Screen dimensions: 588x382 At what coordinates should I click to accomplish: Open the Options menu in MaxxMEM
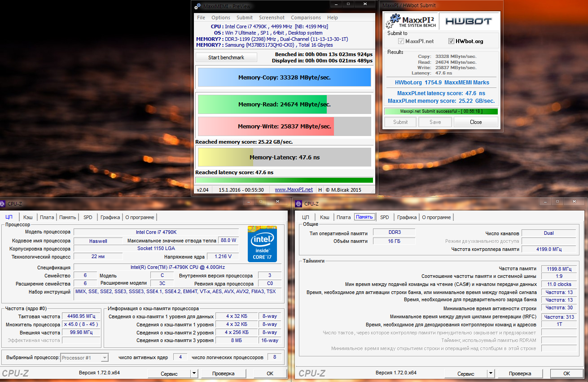[221, 18]
